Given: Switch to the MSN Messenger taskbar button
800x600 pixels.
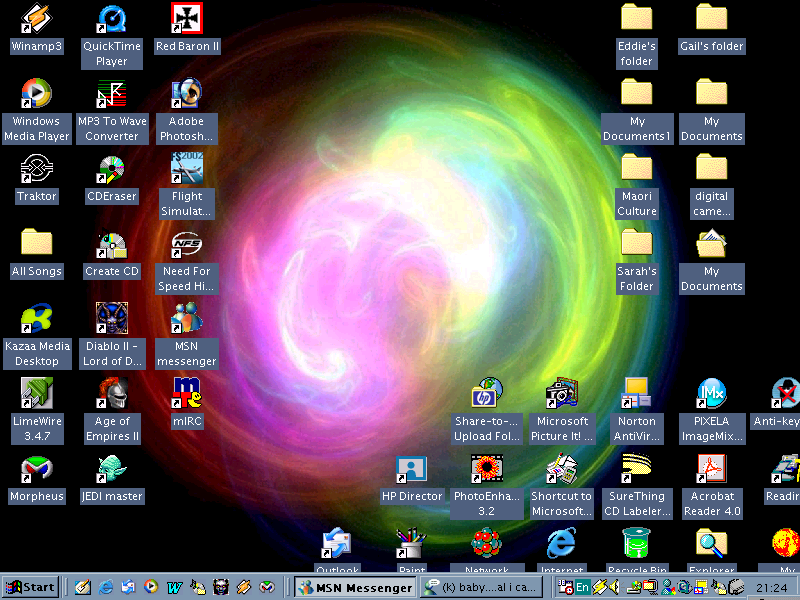Looking at the screenshot, I should coord(355,587).
